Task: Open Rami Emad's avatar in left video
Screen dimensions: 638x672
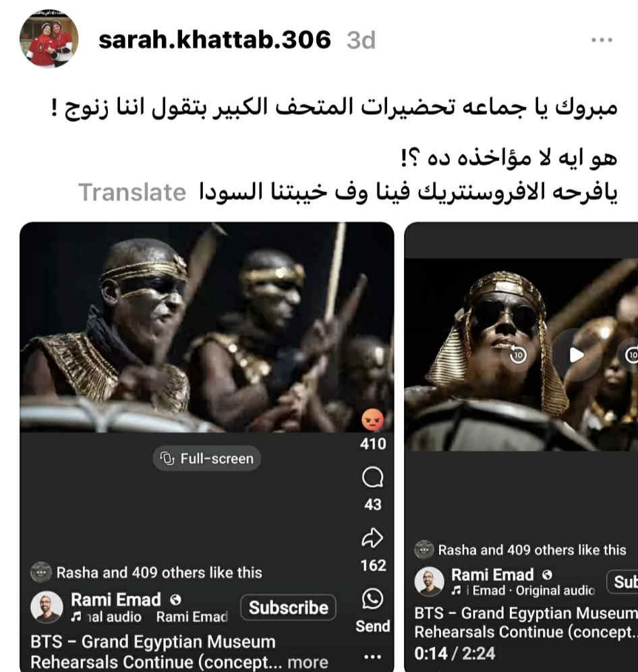Action: 47,607
